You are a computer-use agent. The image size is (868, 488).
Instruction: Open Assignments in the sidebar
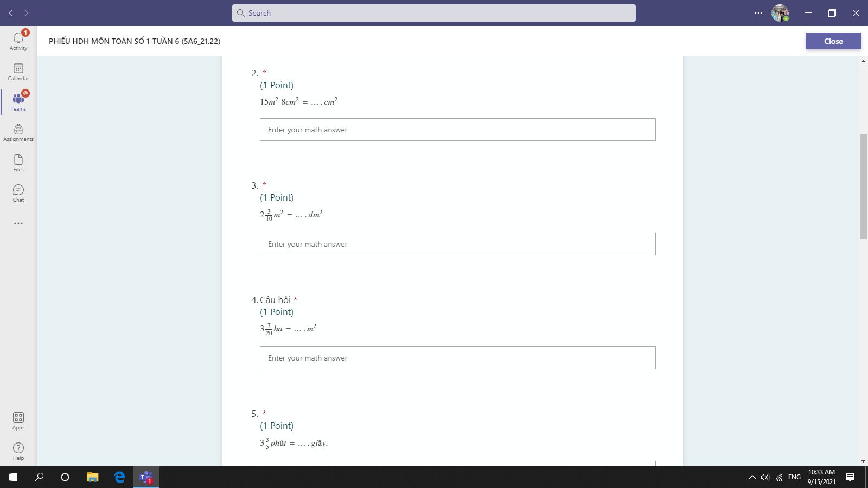tap(18, 132)
